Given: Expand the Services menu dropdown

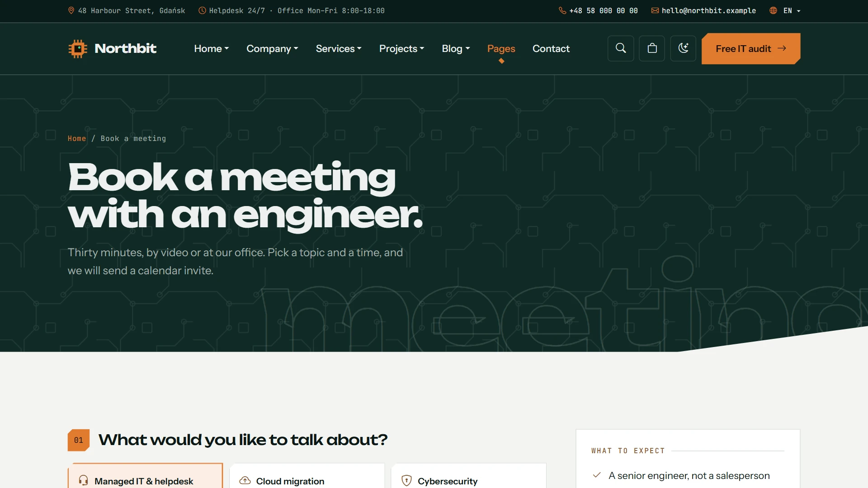Looking at the screenshot, I should coord(339,48).
